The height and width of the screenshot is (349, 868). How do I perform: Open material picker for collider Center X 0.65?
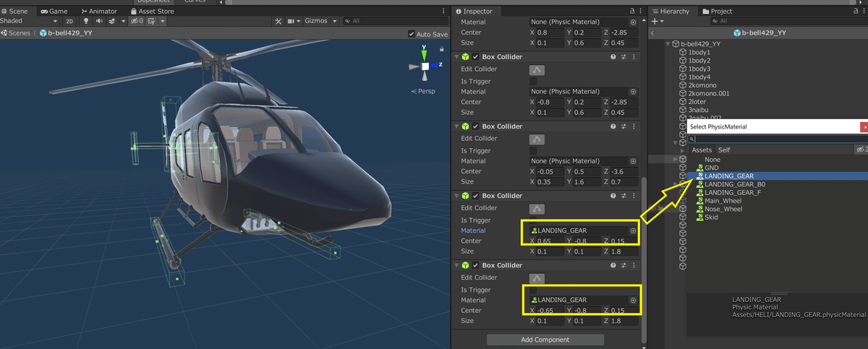pyautogui.click(x=633, y=230)
